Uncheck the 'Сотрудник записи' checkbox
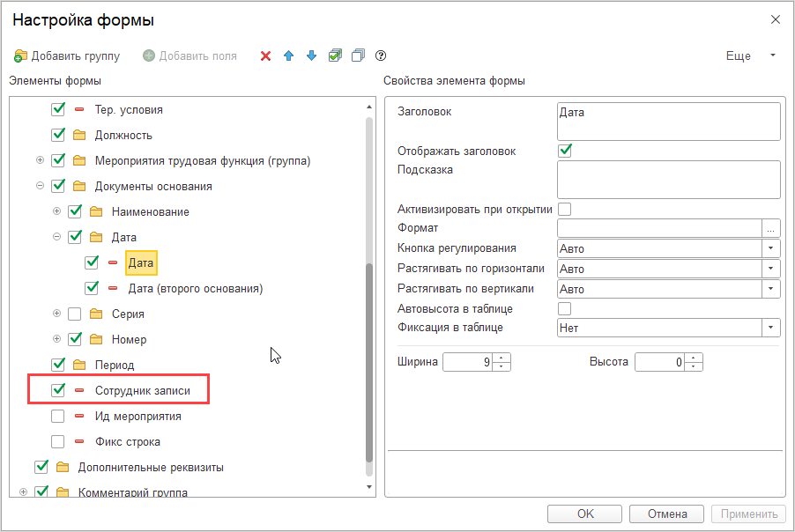Screen dimensions: 795x532 58,390
